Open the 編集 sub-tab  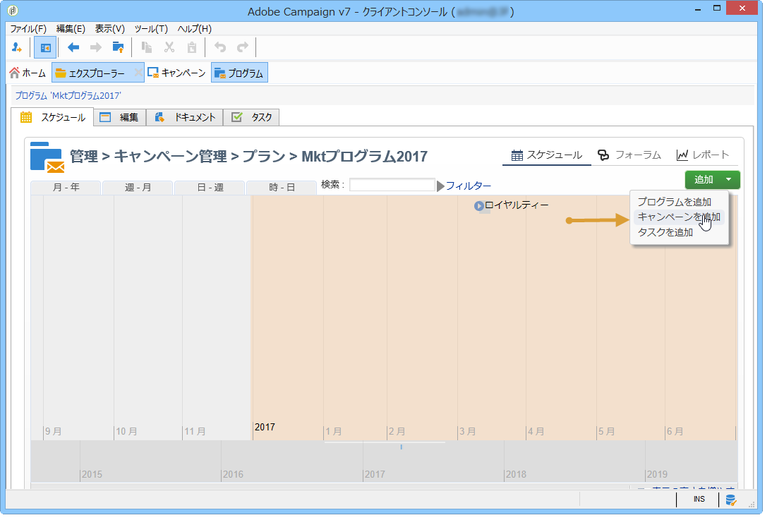point(120,117)
